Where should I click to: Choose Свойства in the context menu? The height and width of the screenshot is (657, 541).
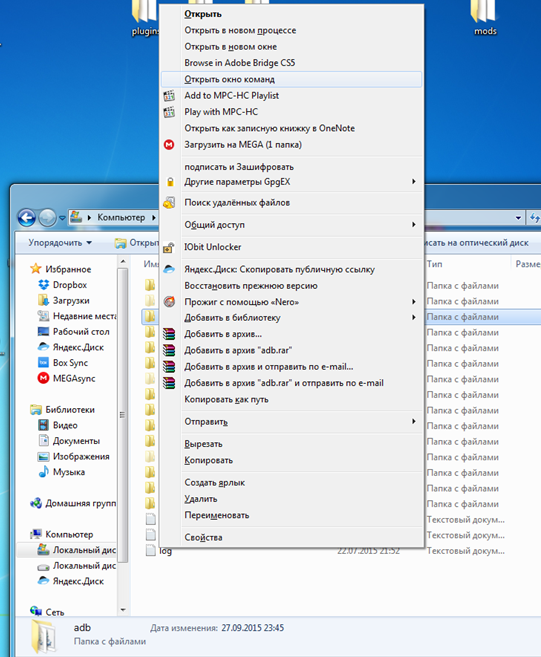(291, 537)
